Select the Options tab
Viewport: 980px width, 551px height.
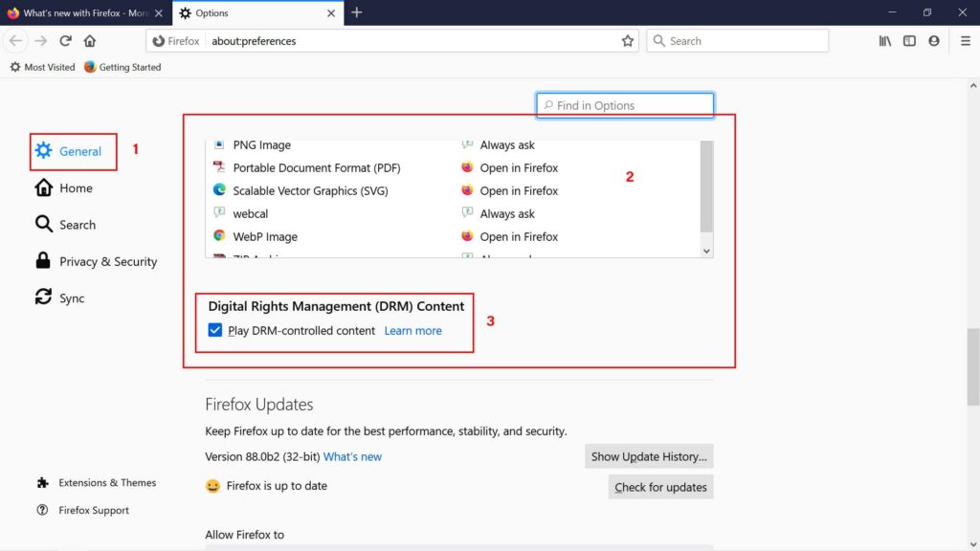click(257, 12)
